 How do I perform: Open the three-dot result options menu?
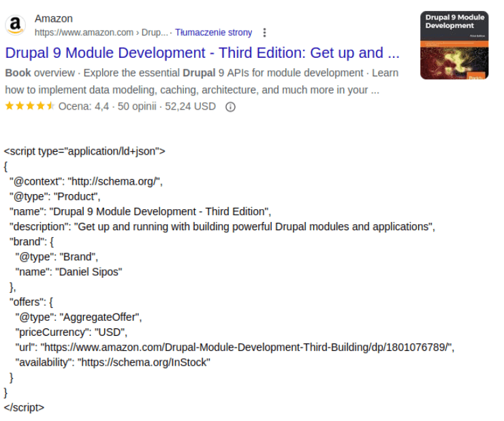click(264, 33)
